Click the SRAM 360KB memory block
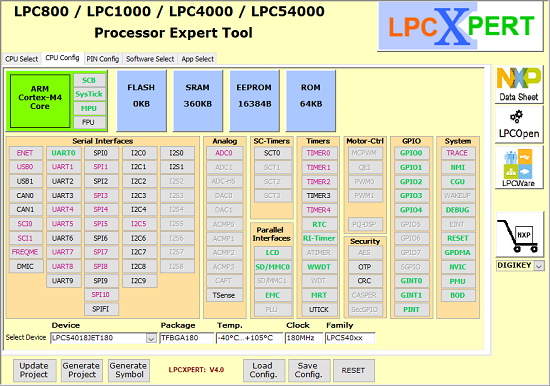 (x=198, y=101)
